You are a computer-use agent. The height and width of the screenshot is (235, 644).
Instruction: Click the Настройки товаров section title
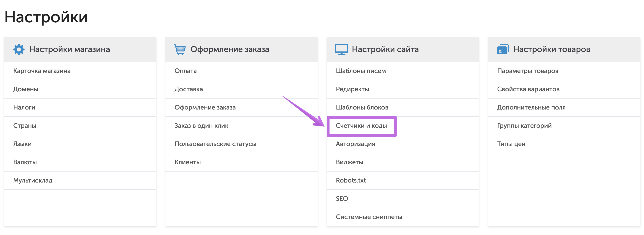tap(551, 49)
